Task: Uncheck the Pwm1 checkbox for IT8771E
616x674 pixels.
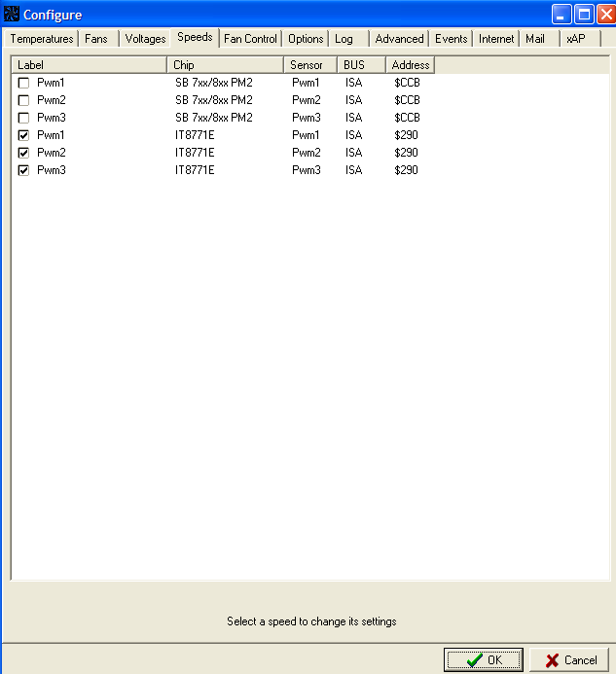Action: pos(23,135)
